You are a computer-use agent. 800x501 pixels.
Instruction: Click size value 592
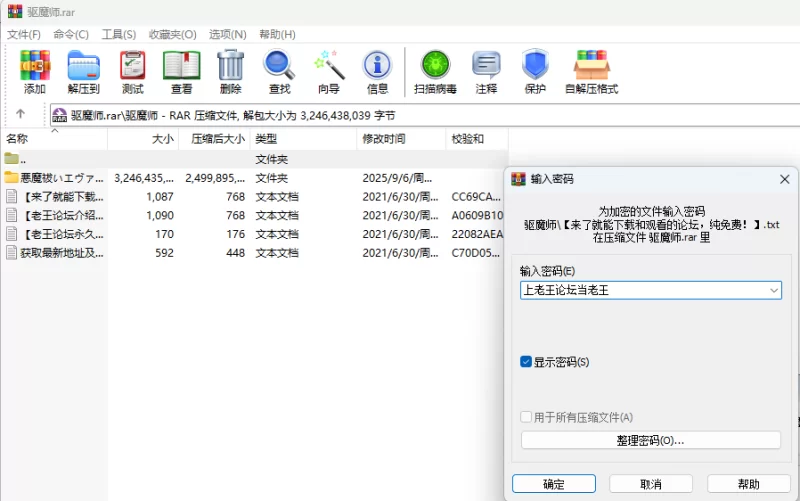(x=164, y=253)
